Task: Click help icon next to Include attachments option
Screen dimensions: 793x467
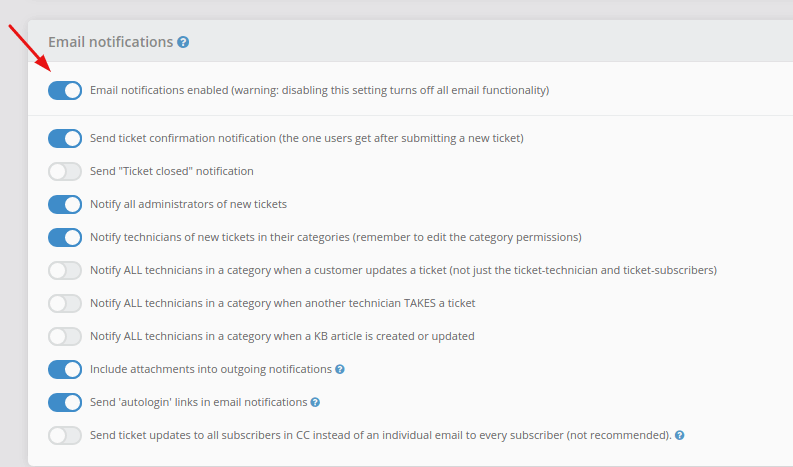Action: tap(340, 369)
